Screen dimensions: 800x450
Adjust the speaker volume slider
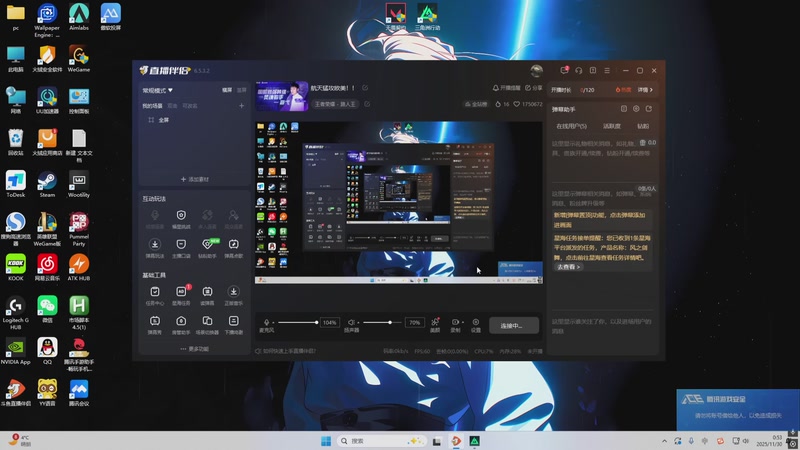(x=383, y=322)
